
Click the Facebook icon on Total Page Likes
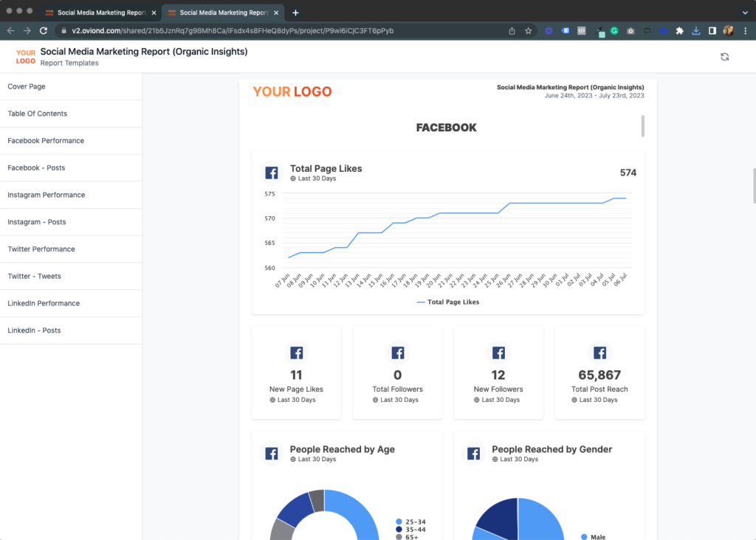272,173
